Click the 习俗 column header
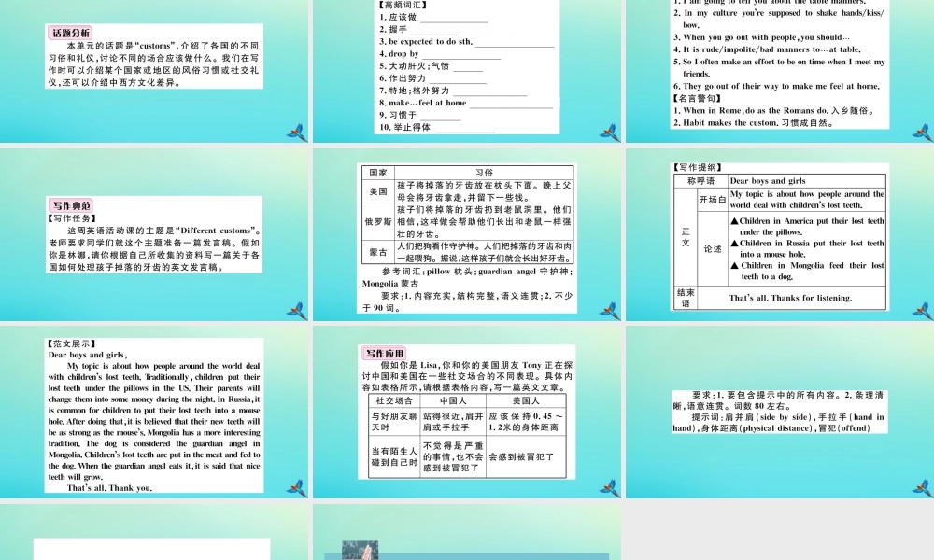 click(484, 173)
